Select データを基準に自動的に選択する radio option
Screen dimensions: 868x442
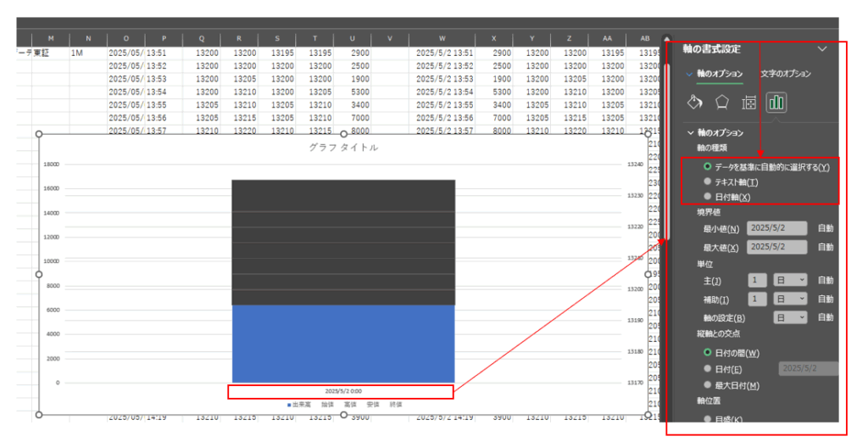[708, 167]
